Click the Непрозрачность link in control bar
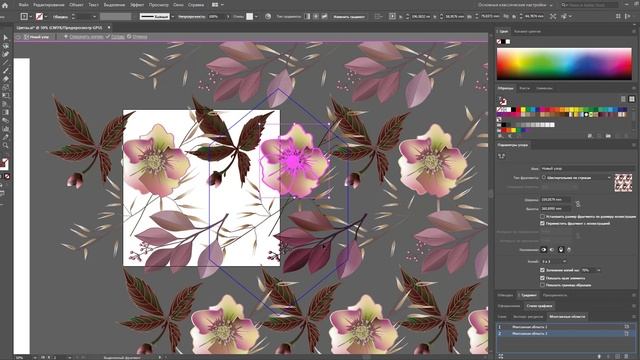 click(x=191, y=17)
